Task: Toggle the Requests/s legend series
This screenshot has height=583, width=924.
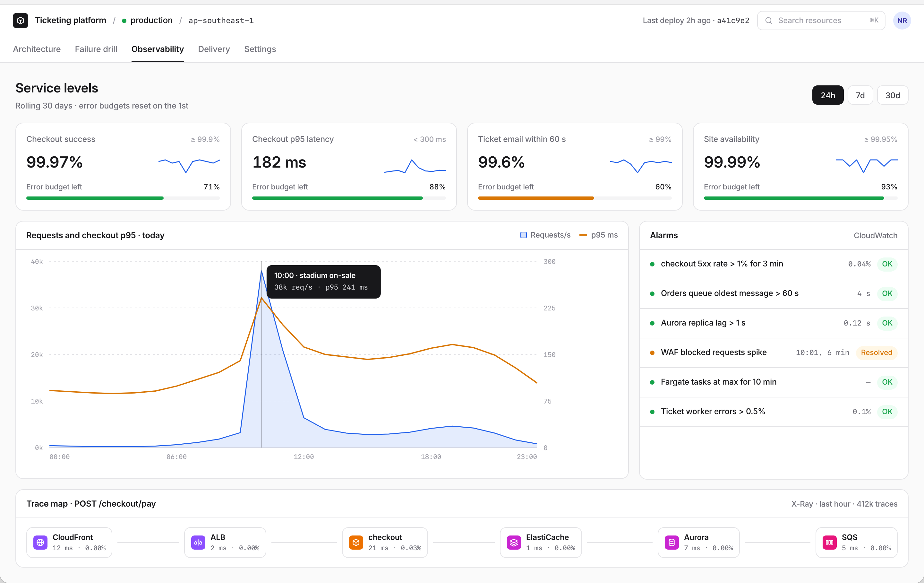Action: click(545, 235)
